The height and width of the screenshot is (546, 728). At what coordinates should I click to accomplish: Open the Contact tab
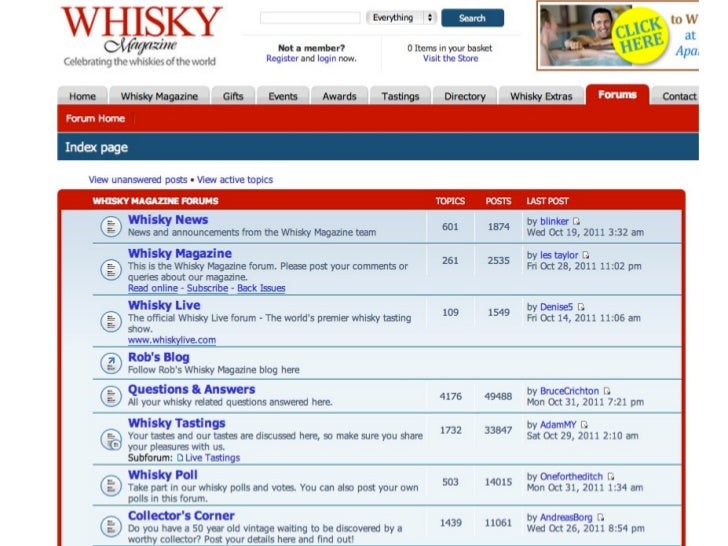(676, 96)
